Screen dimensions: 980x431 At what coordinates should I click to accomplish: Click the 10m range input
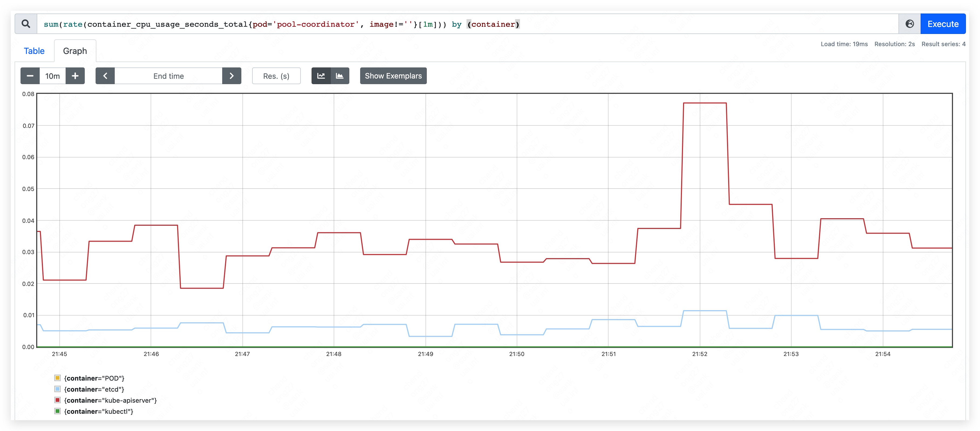tap(52, 76)
